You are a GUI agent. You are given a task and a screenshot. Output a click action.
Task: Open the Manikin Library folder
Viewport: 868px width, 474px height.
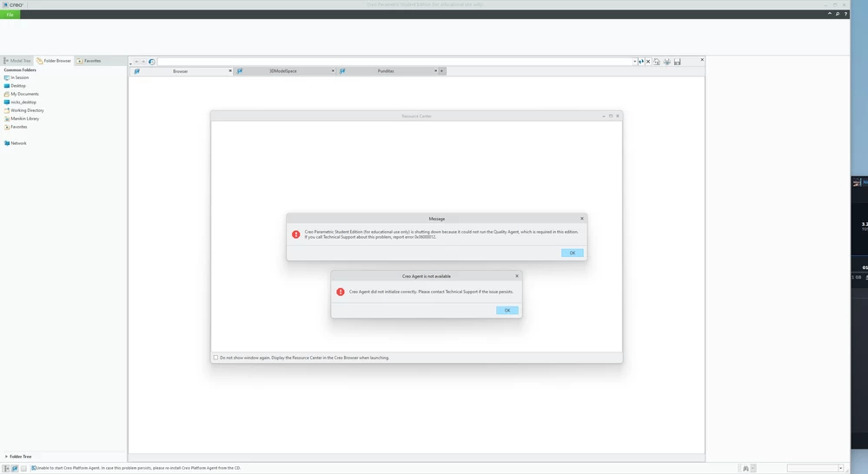pos(22,118)
